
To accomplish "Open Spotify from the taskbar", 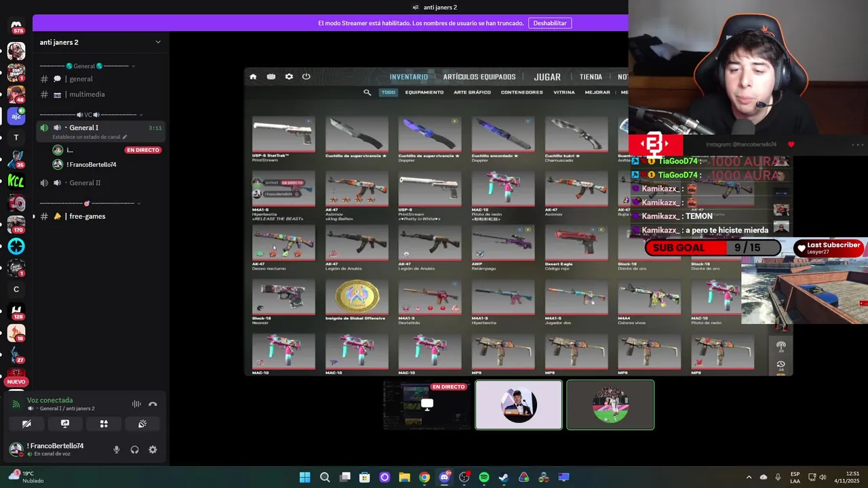I will [x=484, y=477].
